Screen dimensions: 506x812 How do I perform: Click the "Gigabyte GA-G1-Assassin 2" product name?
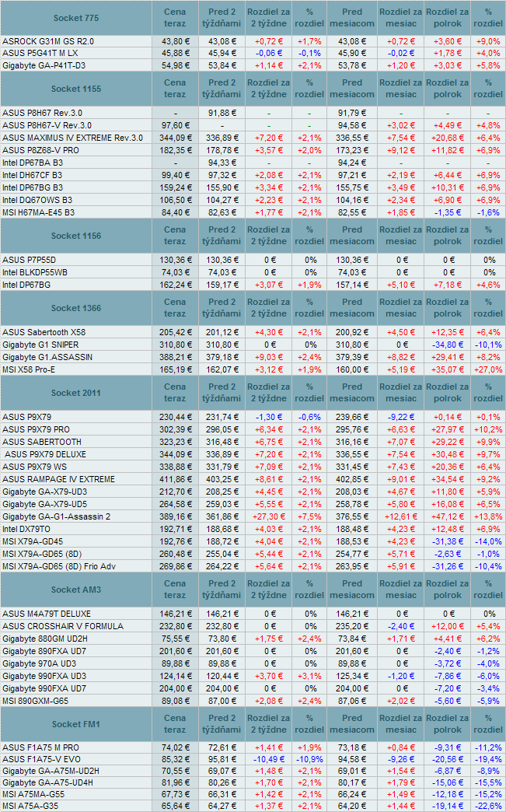(57, 516)
